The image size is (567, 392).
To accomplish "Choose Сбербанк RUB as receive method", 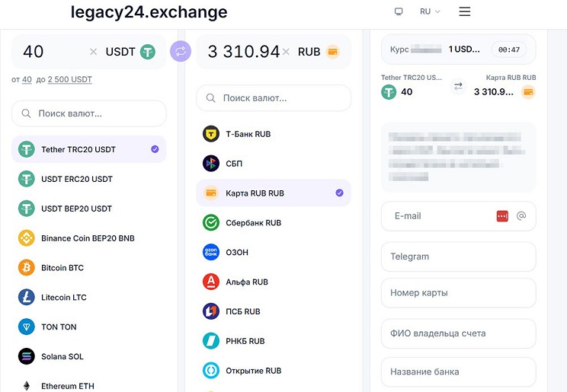I will 274,222.
